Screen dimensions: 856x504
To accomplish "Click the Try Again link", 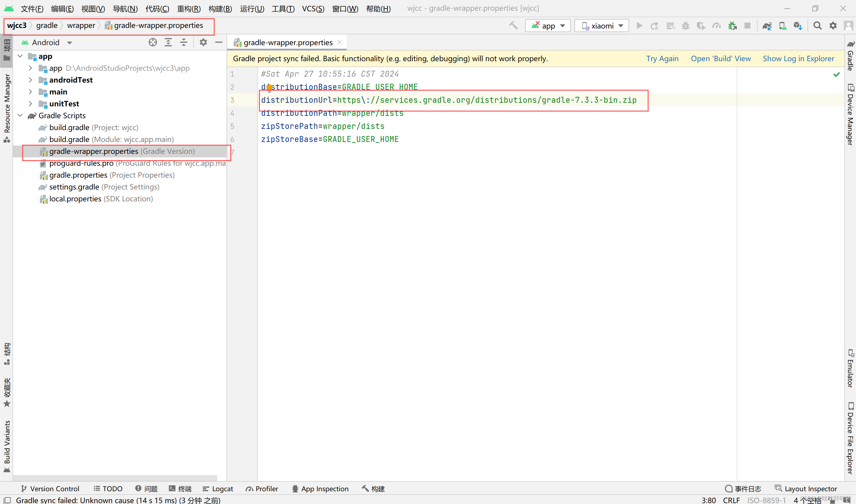I will pos(662,59).
